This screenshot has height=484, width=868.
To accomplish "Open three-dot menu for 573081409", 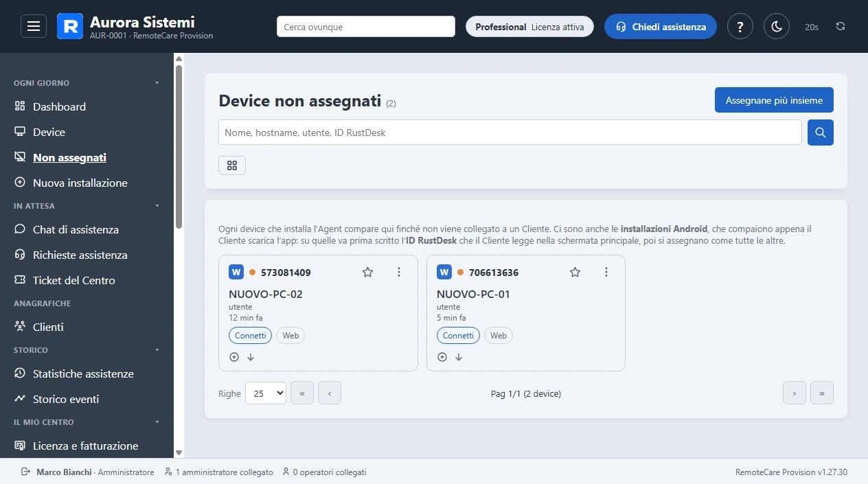I will coord(399,273).
